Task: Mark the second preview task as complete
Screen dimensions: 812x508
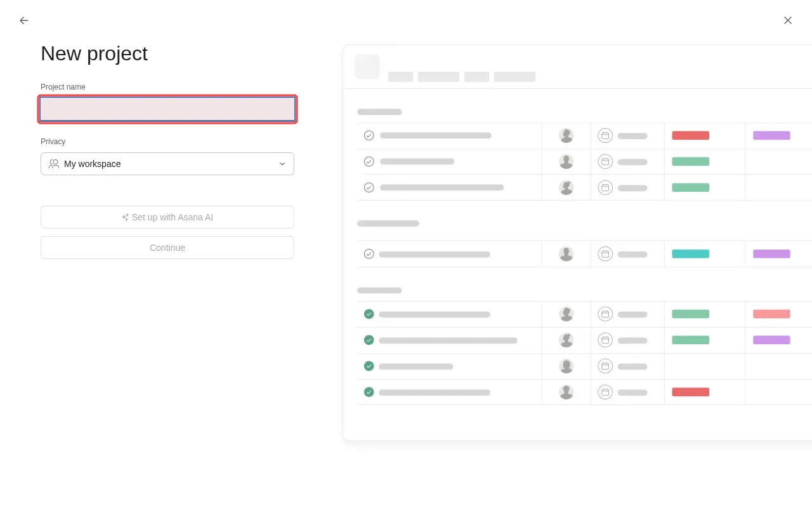Action: point(369,161)
